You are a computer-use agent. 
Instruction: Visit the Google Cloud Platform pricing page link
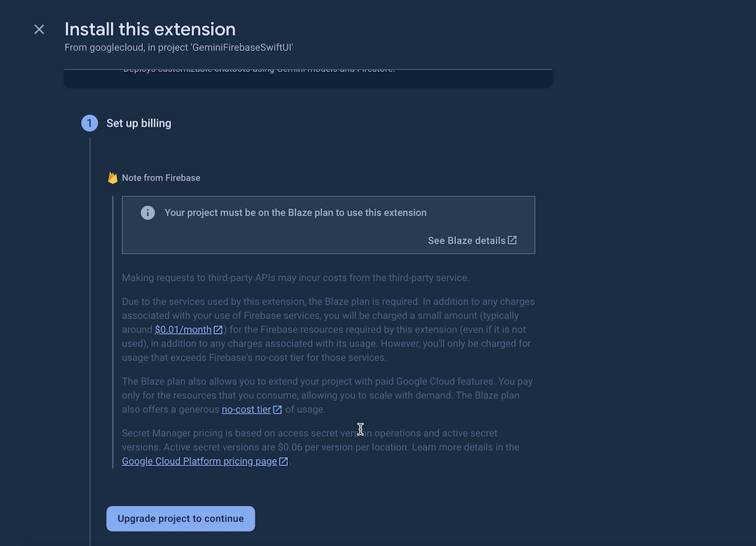(x=200, y=461)
